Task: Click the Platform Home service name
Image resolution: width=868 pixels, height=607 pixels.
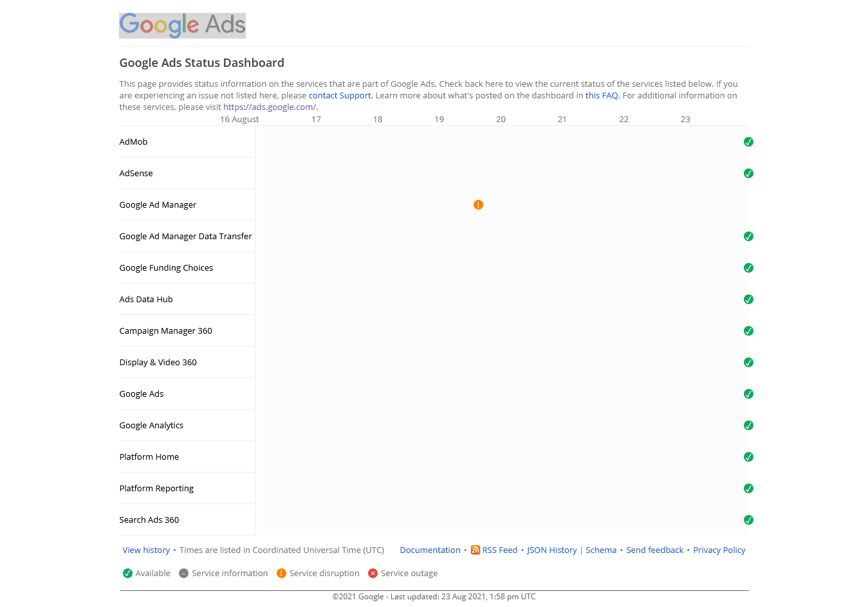Action: (x=149, y=457)
